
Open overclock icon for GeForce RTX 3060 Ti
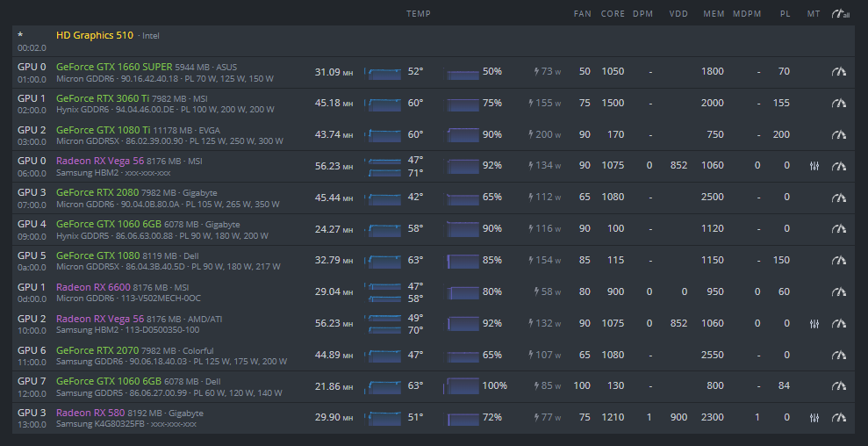click(x=839, y=103)
